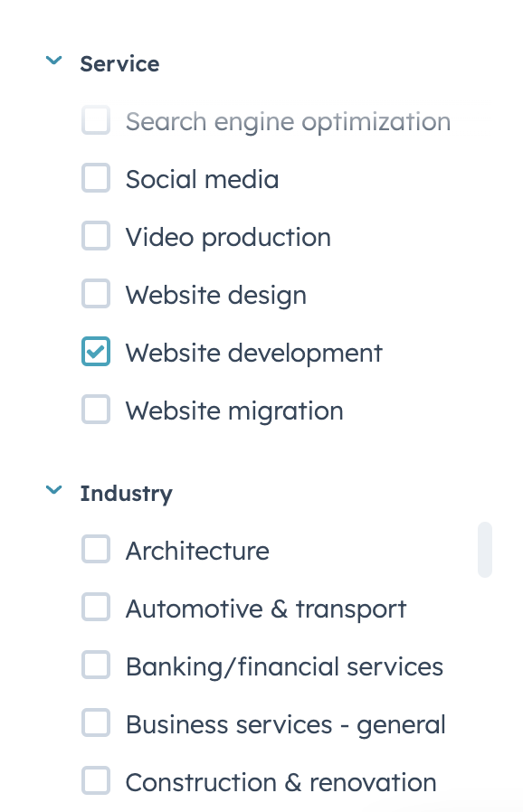The width and height of the screenshot is (523, 812).
Task: Select the Website design checkbox
Action: (x=96, y=294)
